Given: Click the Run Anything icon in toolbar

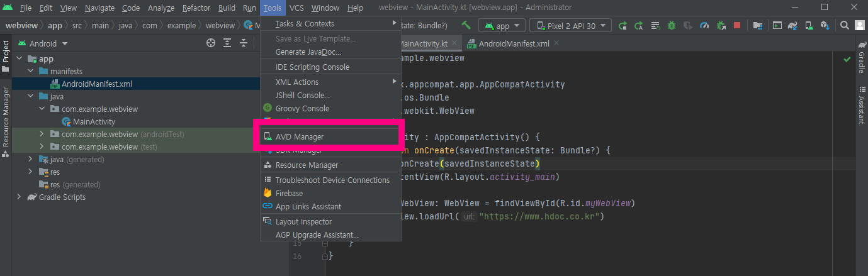Looking at the screenshot, I should pos(777,26).
